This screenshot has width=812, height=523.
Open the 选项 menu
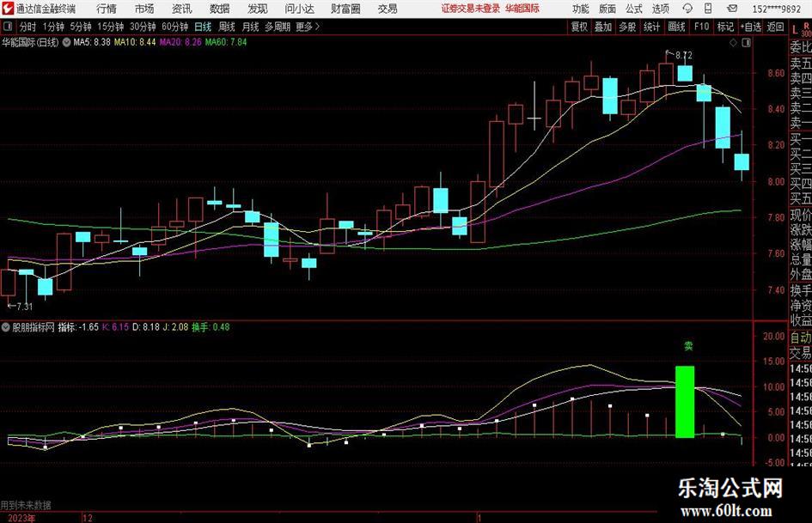point(660,9)
